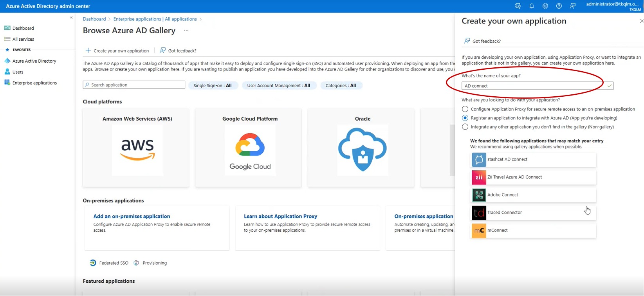This screenshot has width=644, height=296.
Task: Select the Oracle tile
Action: [361, 148]
